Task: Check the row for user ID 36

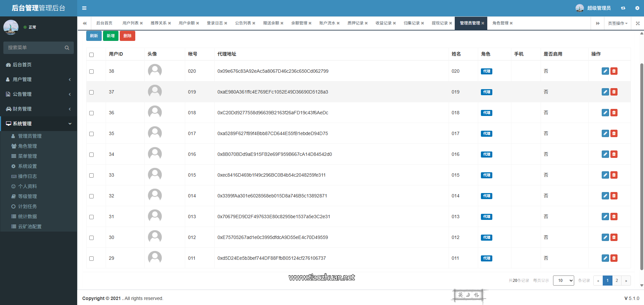Action: [x=91, y=113]
